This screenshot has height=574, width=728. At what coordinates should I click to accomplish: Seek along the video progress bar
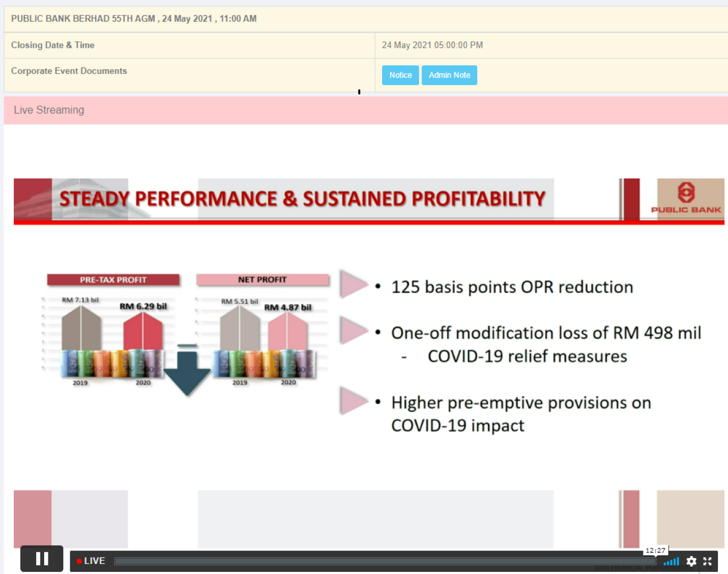(385, 561)
